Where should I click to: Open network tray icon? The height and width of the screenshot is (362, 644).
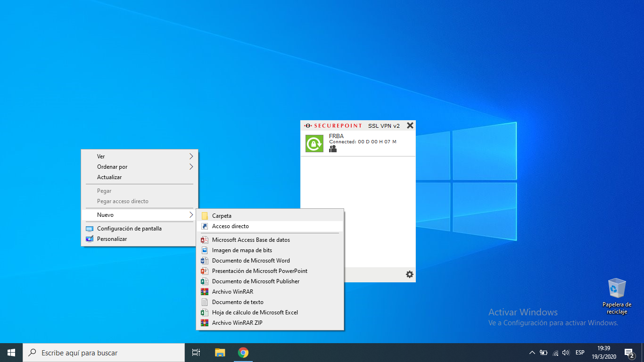pyautogui.click(x=555, y=353)
